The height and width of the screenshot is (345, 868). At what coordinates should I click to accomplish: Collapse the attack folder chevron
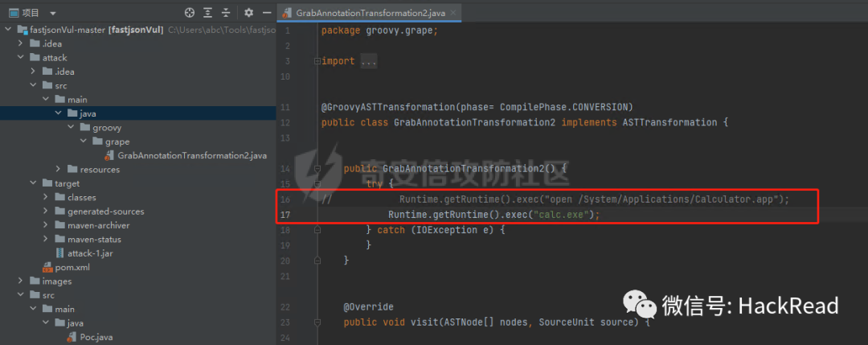click(x=20, y=58)
